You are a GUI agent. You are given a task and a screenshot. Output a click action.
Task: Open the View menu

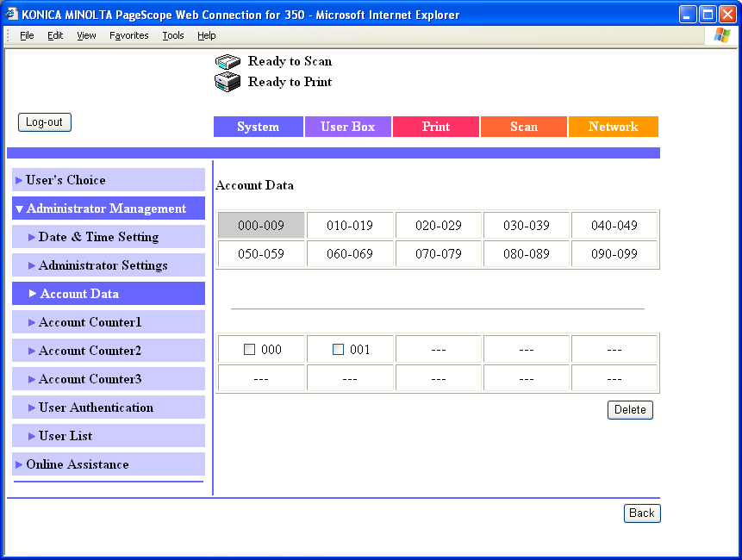pos(86,35)
